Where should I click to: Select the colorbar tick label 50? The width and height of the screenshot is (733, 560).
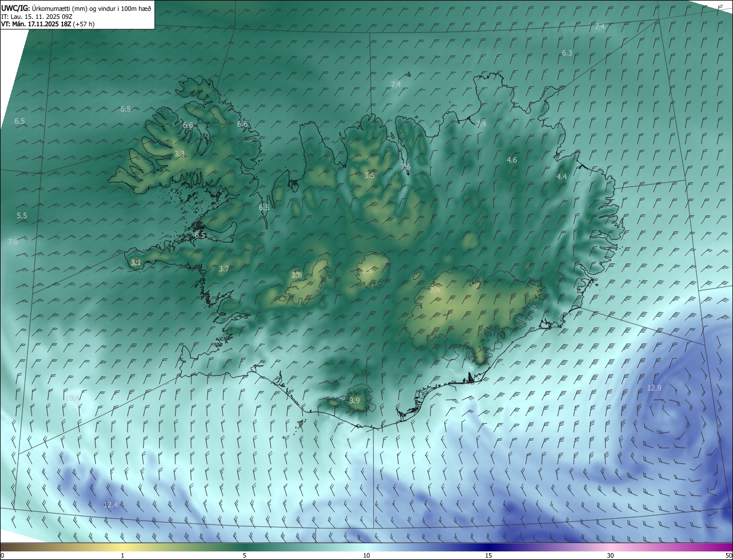728,555
